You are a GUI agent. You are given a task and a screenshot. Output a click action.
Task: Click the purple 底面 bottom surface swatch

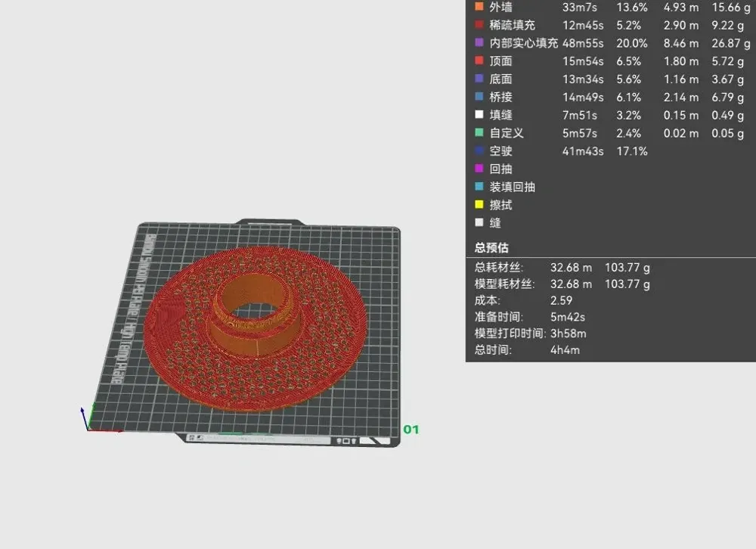(x=479, y=79)
